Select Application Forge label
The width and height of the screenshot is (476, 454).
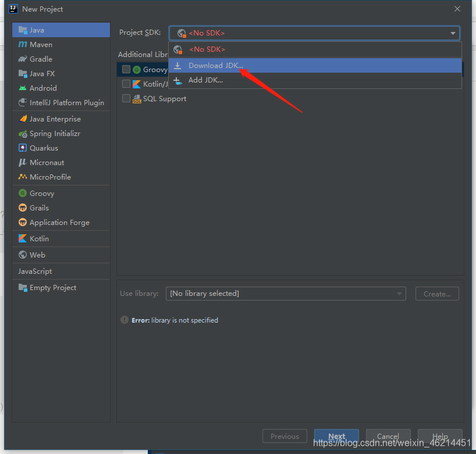coord(59,223)
